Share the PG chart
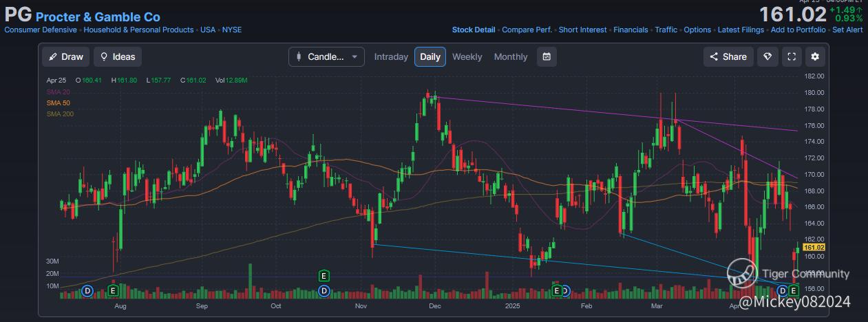868x322 pixels. pos(728,56)
